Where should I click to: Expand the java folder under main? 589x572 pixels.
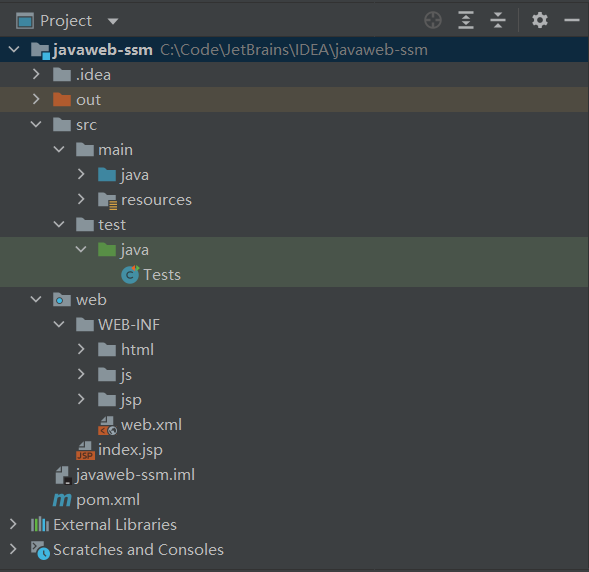81,174
